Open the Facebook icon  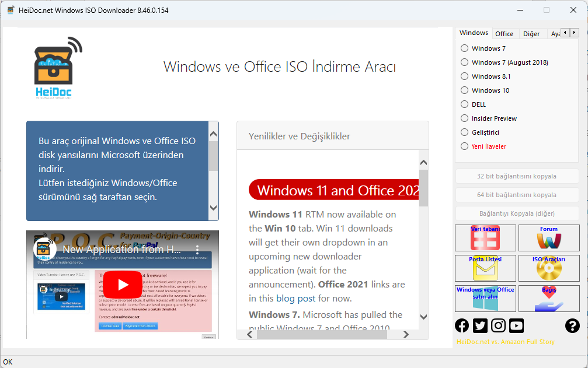pos(462,325)
